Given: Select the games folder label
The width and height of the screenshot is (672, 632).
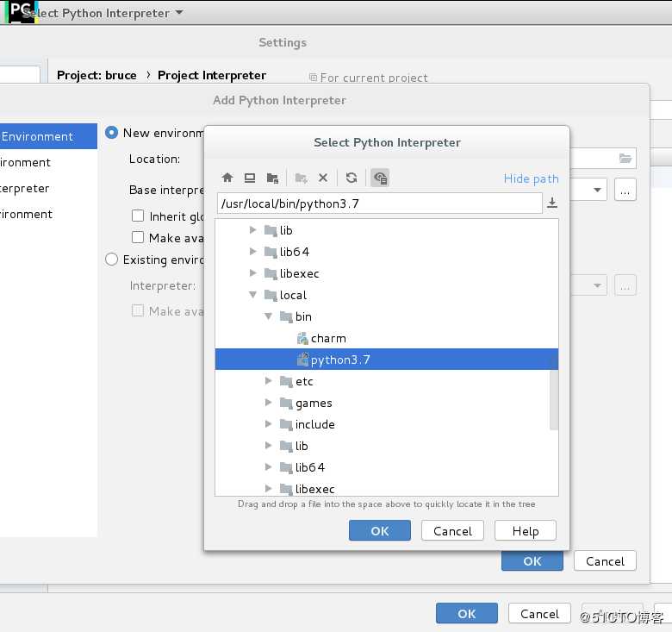Looking at the screenshot, I should click(314, 403).
